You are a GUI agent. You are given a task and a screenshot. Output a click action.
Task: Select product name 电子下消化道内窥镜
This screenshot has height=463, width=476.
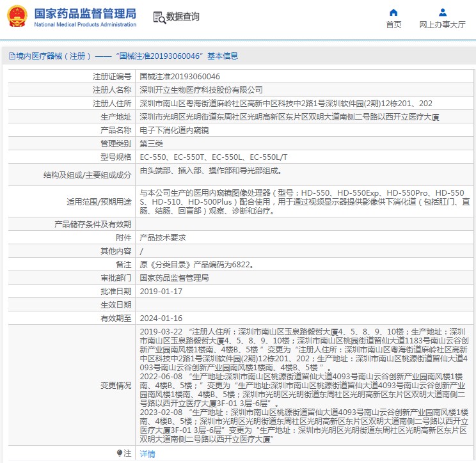coord(174,130)
